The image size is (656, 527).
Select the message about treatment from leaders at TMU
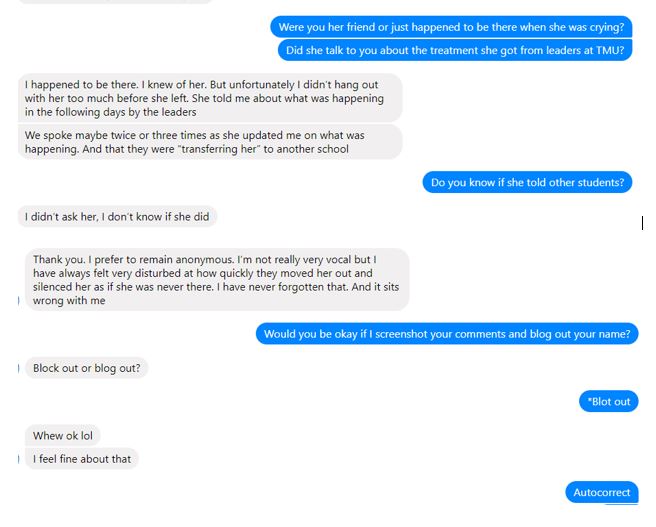point(455,50)
